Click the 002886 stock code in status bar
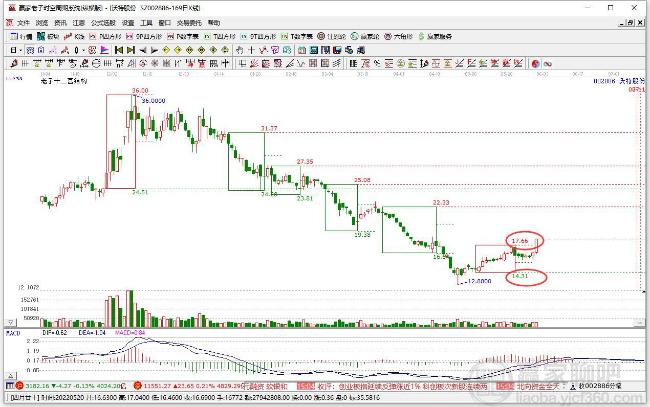The height and width of the screenshot is (407, 650). click(x=600, y=386)
